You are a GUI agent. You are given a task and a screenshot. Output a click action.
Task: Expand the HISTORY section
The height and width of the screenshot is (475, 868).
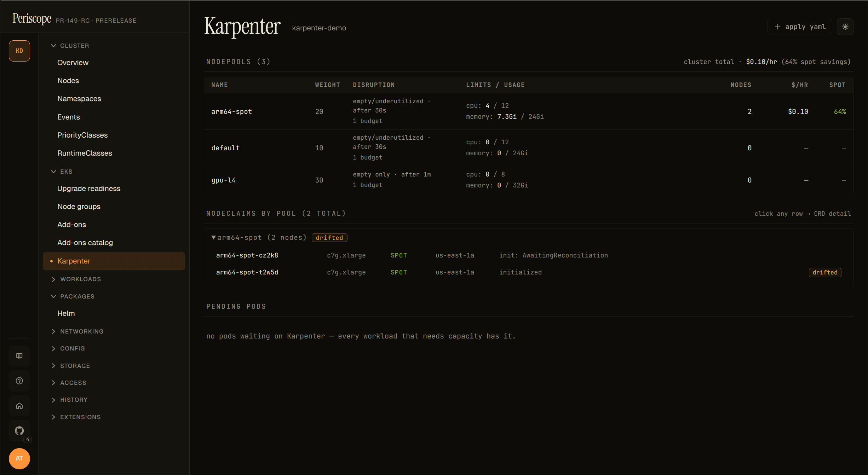coord(69,400)
